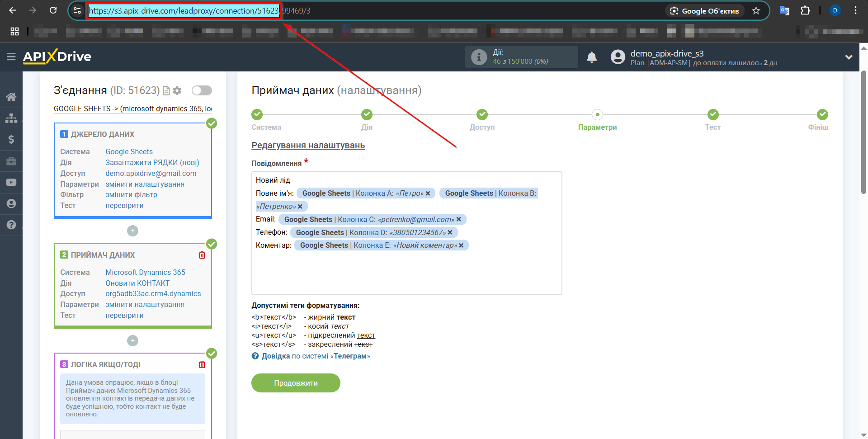Open briefcase icon in sidebar
Viewport: 868px width, 439px height.
11,161
